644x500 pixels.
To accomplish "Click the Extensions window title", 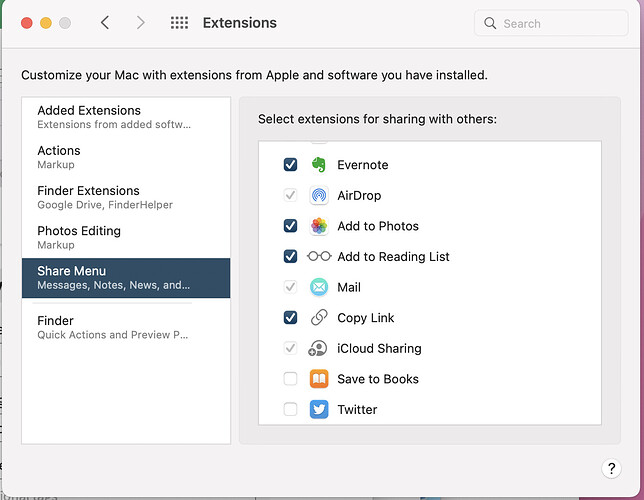I will (x=240, y=23).
